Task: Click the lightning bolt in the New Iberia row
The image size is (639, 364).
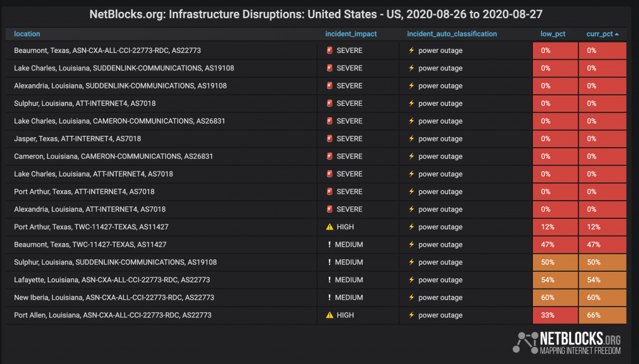Action: click(x=412, y=298)
